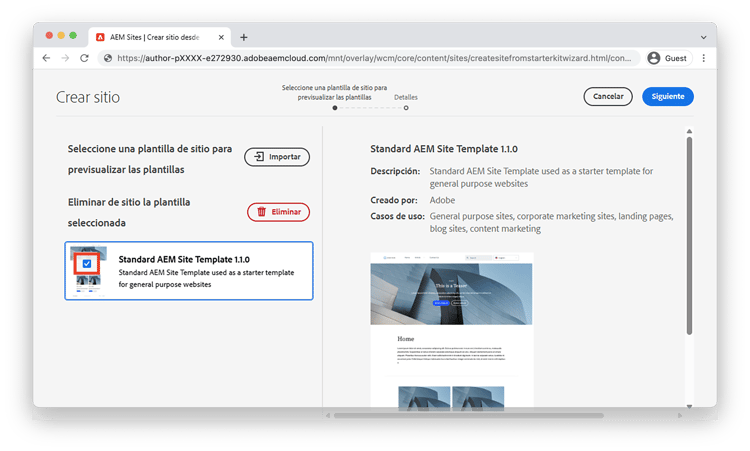Expand the tab search chevron
The height and width of the screenshot is (451, 750).
(704, 37)
